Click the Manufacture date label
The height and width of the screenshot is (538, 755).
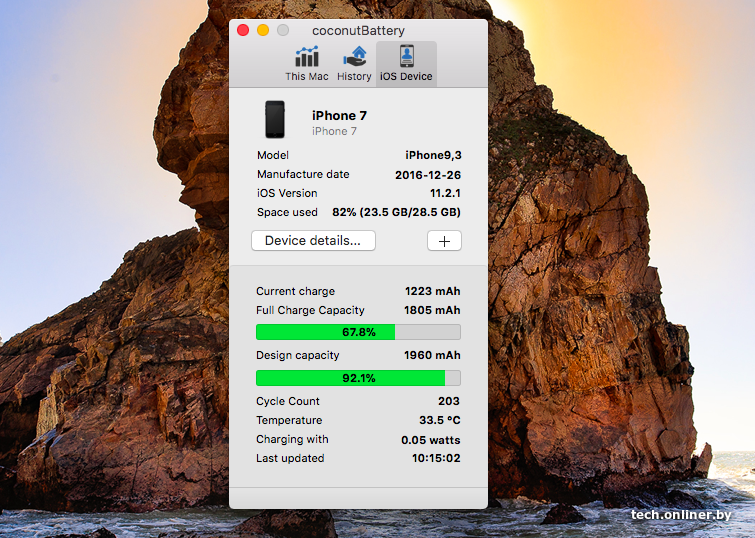point(303,174)
